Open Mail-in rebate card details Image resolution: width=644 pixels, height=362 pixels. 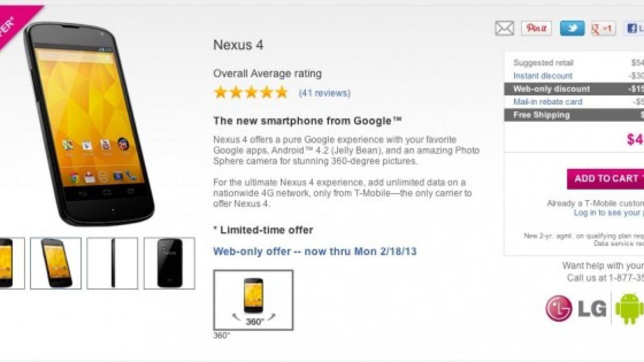pyautogui.click(x=547, y=101)
